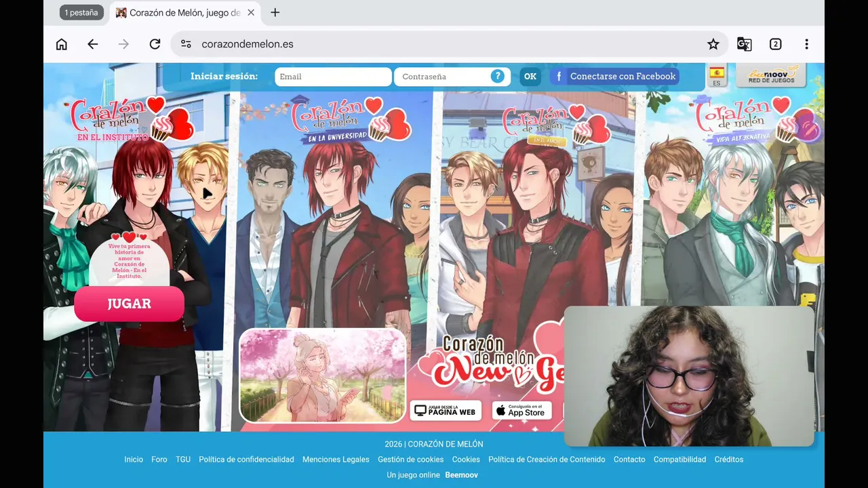The width and height of the screenshot is (868, 488).
Task: Click the '2026 | CORAZÓN DE MELÓN' text
Action: point(434,445)
